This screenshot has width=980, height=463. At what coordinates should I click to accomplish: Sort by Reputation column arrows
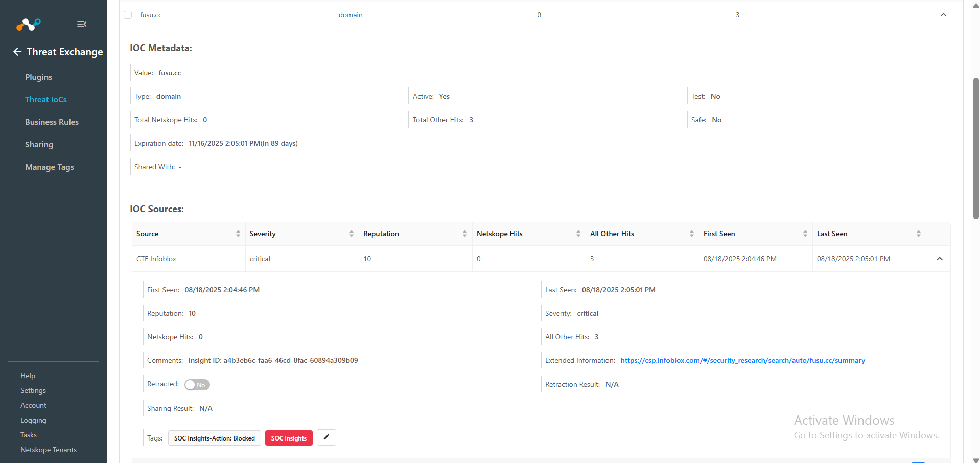coord(465,234)
